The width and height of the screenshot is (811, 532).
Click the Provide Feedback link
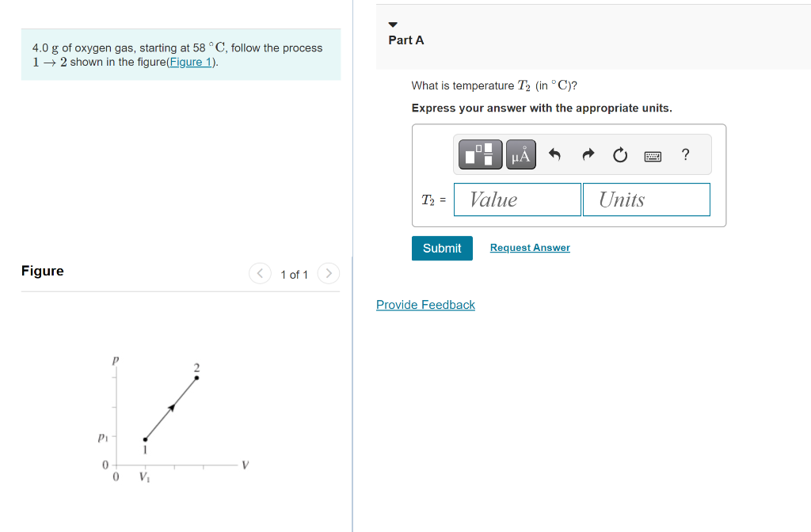point(425,305)
